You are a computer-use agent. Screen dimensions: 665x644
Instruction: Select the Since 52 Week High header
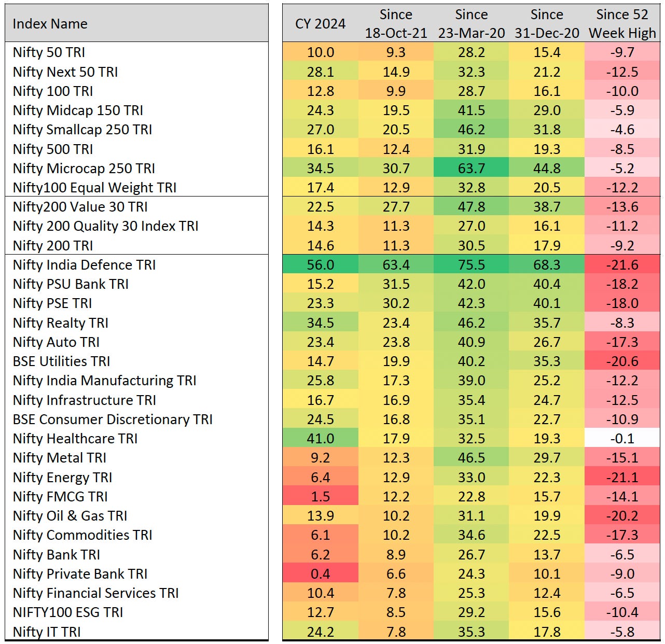coord(622,24)
